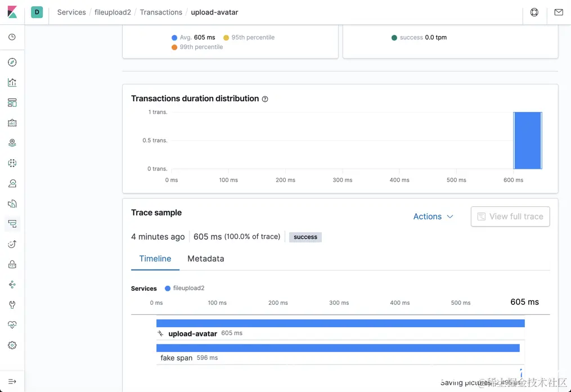Open Maps from the sidebar
571x392 pixels.
tap(12, 143)
